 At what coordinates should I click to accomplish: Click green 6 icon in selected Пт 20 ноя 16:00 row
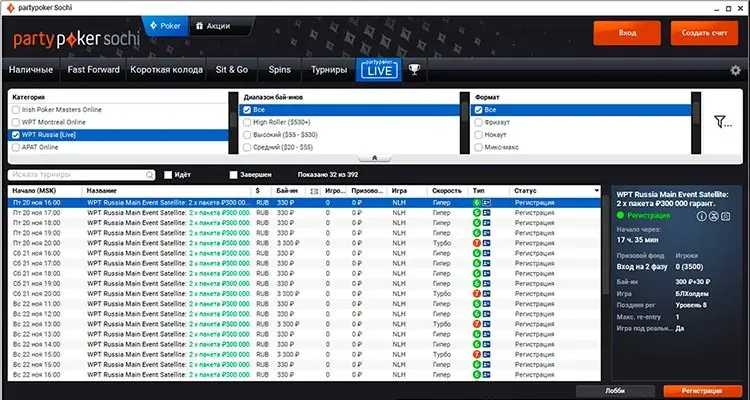pyautogui.click(x=476, y=203)
